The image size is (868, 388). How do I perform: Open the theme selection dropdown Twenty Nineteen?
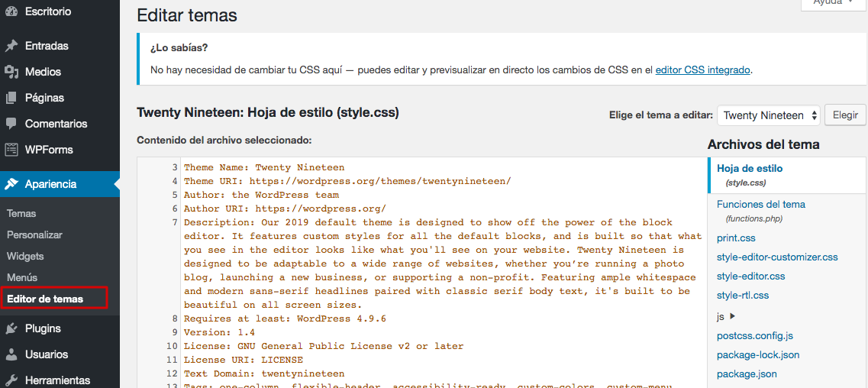coord(768,115)
